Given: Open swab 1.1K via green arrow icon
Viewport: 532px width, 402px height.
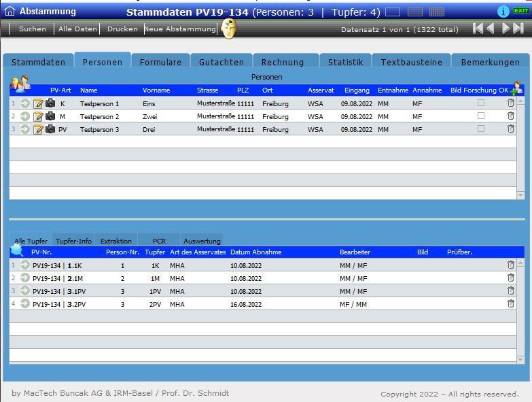Looking at the screenshot, I should click(24, 265).
